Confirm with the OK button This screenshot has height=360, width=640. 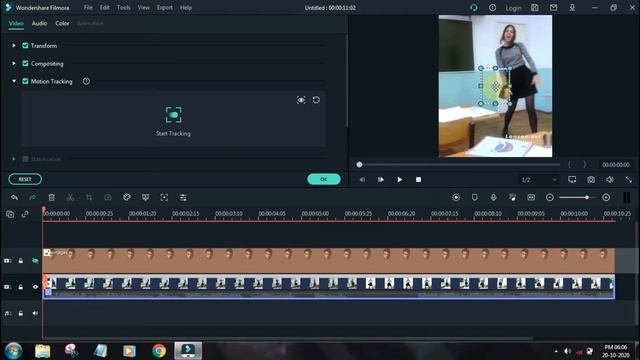pos(324,179)
